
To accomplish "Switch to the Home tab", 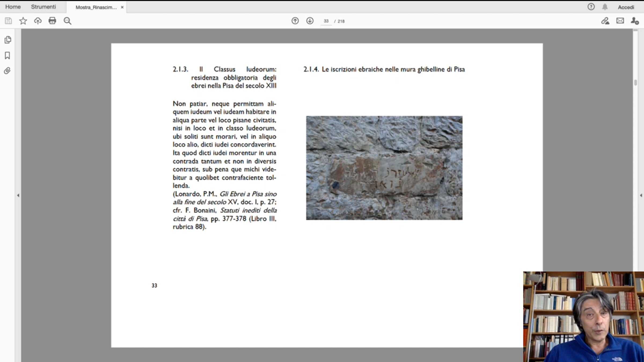I will pos(13,7).
